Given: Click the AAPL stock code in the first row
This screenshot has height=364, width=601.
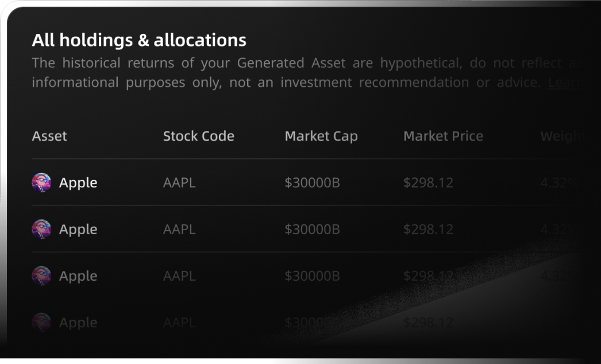Looking at the screenshot, I should coord(179,183).
